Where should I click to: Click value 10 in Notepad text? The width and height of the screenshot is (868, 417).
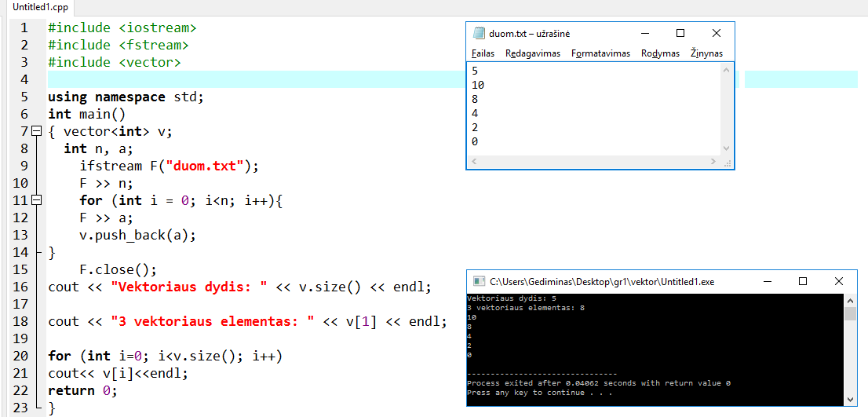point(478,85)
